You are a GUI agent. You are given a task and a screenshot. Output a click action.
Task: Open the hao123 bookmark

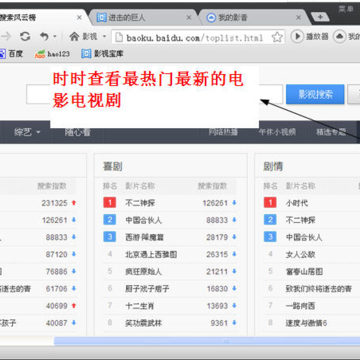(53, 54)
